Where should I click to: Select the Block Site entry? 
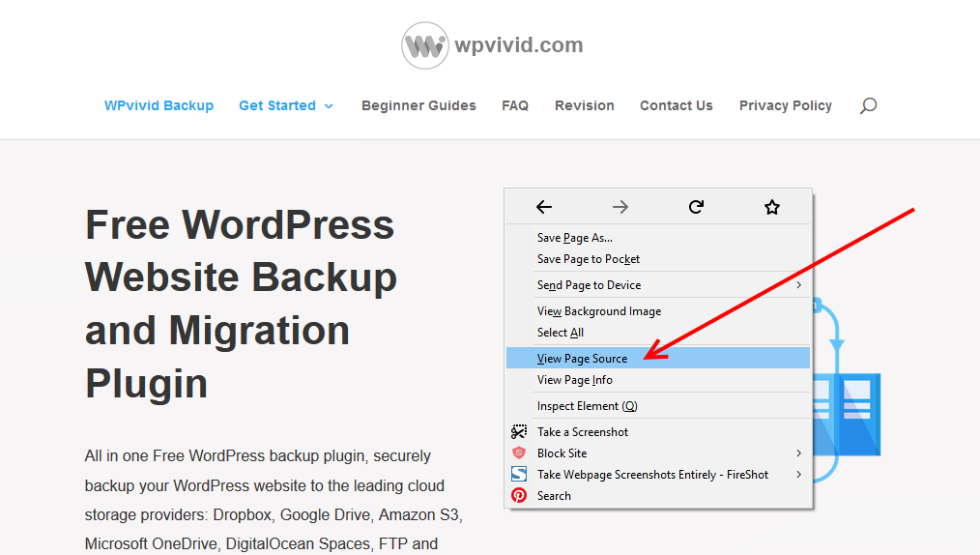click(658, 453)
